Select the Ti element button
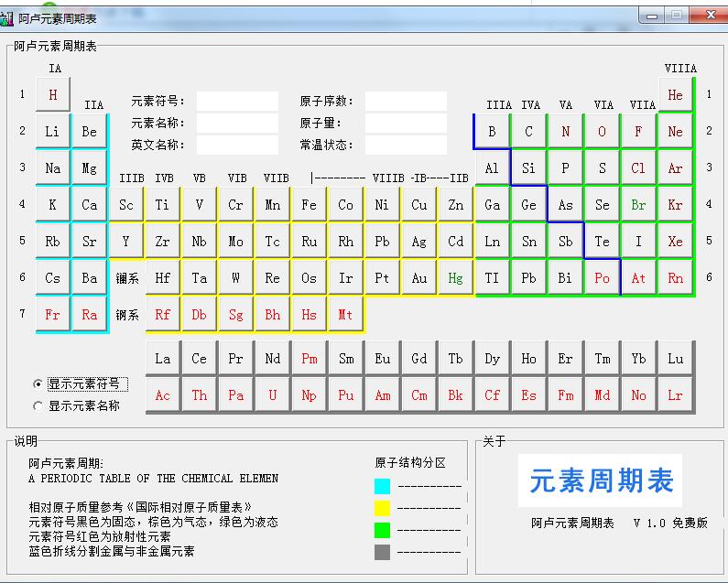Screen dimensions: 728x583 point(162,205)
